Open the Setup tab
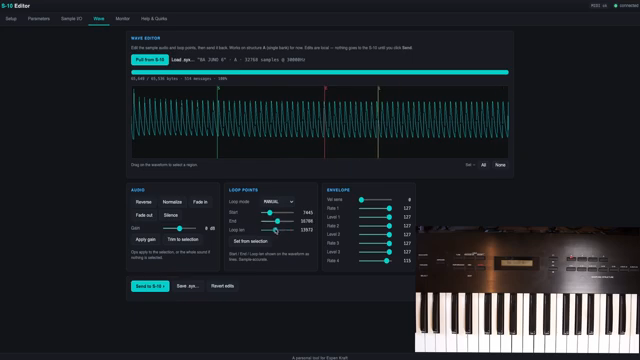Screen dimensions: 640x360 [11, 19]
